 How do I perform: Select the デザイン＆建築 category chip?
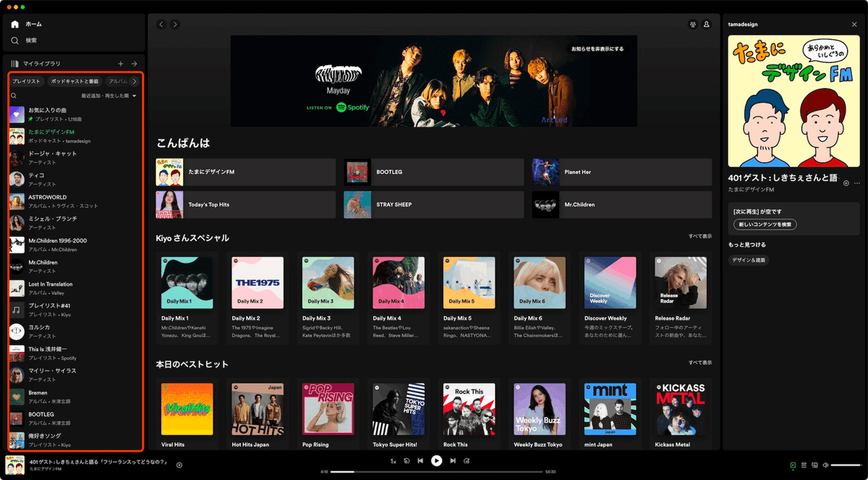(x=749, y=260)
